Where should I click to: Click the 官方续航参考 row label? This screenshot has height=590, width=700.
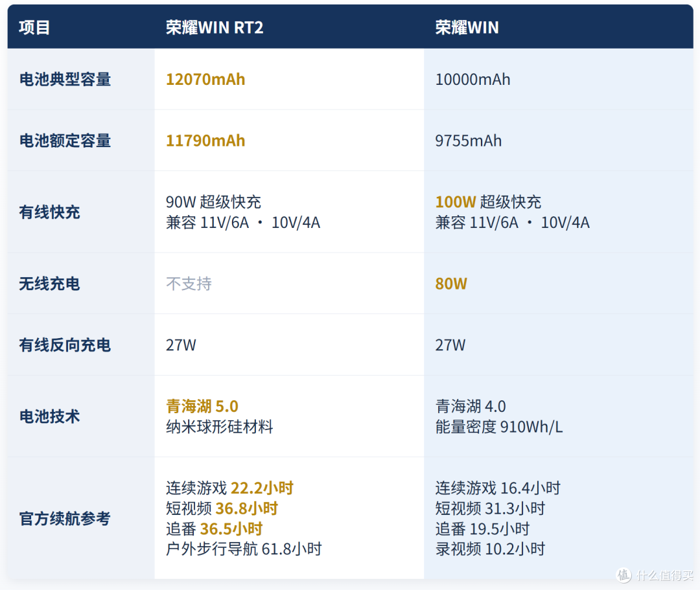click(x=65, y=518)
